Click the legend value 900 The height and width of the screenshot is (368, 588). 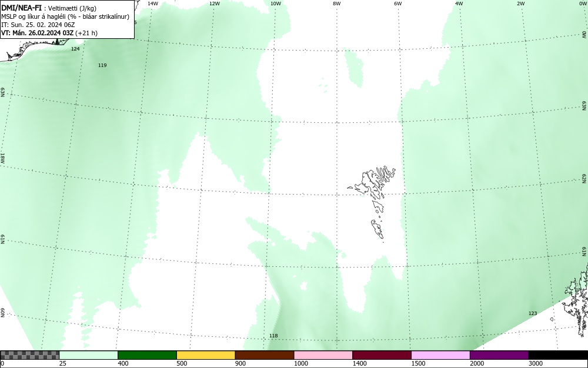click(240, 363)
